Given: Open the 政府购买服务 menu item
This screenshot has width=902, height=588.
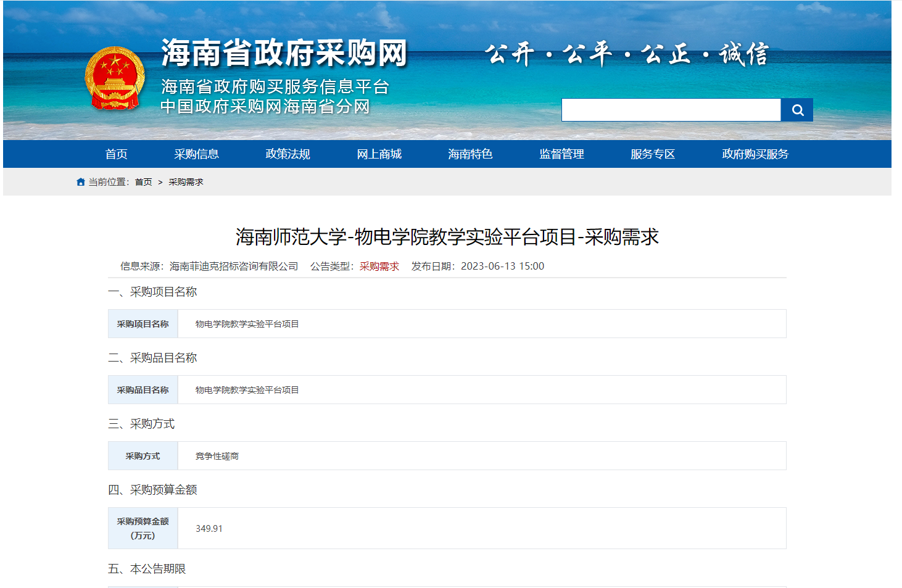Looking at the screenshot, I should pos(755,154).
